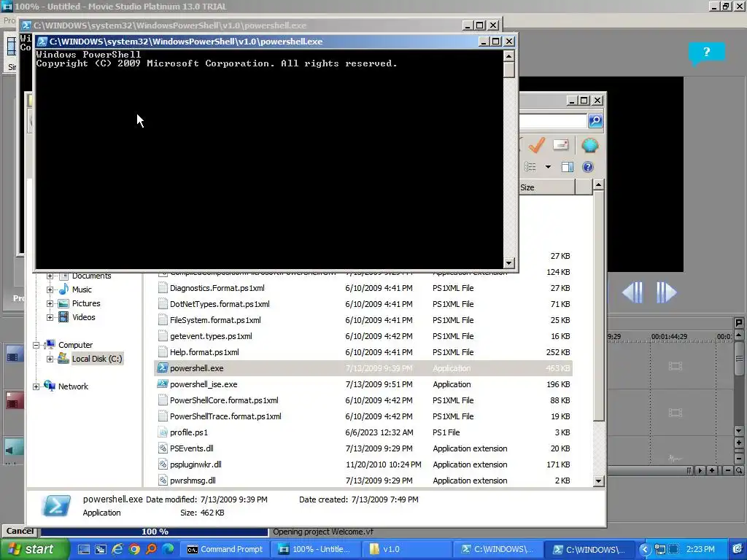Open the Movie Studio blue help bubble

tap(706, 53)
